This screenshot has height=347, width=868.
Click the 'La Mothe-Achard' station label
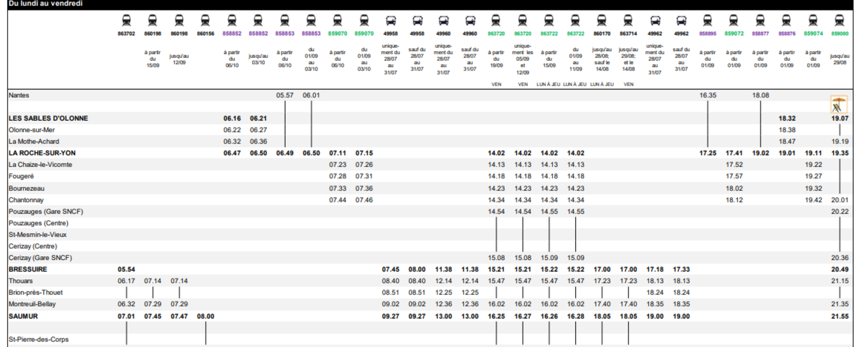click(x=34, y=141)
